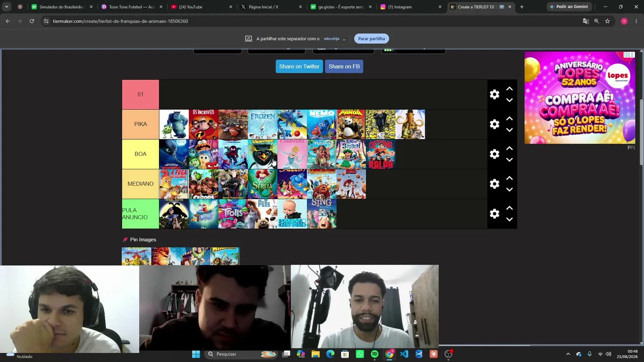644x362 pixels.
Task: Select the Trolls poster
Action: tap(233, 214)
